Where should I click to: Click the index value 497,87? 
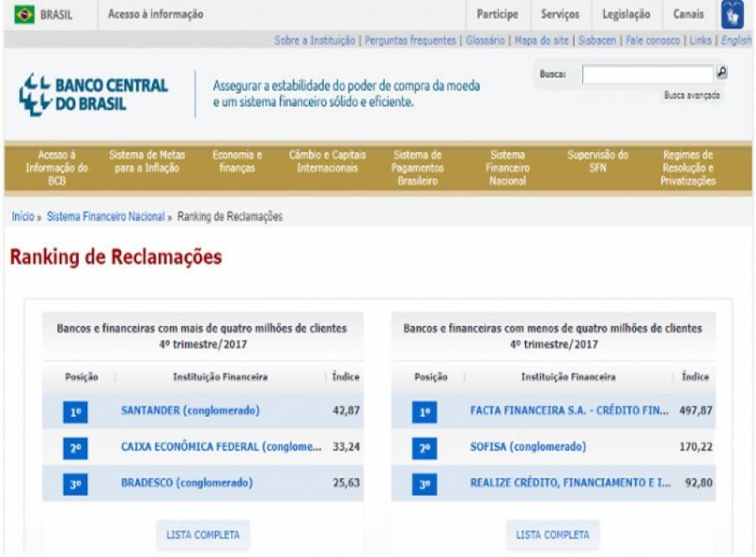(696, 410)
